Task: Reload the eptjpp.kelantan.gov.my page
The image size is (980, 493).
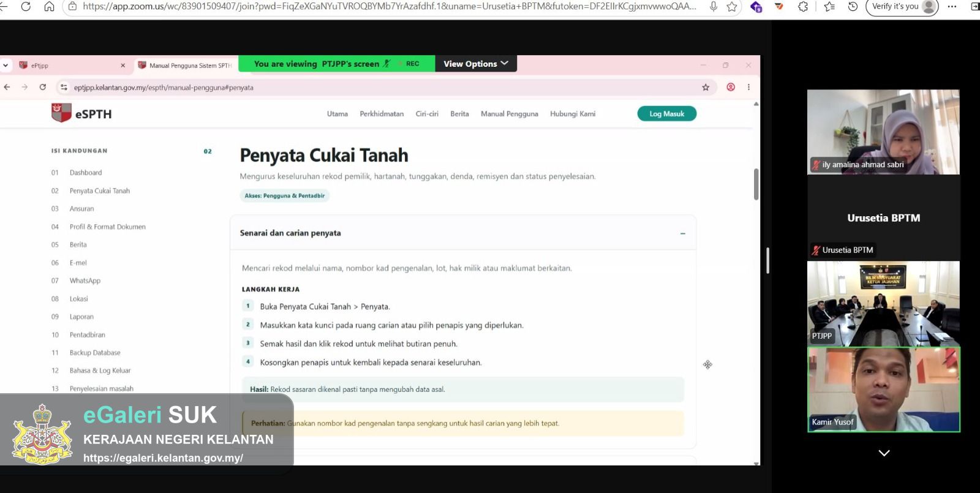Action: click(x=43, y=87)
